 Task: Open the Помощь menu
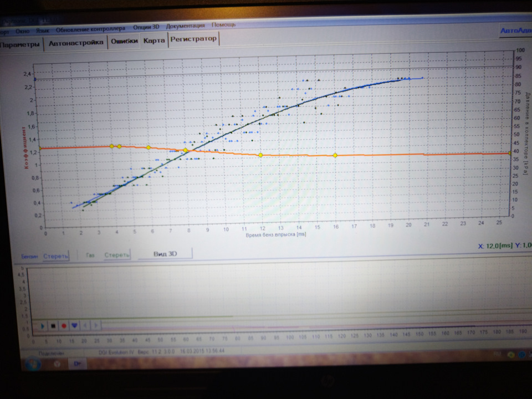coord(223,25)
